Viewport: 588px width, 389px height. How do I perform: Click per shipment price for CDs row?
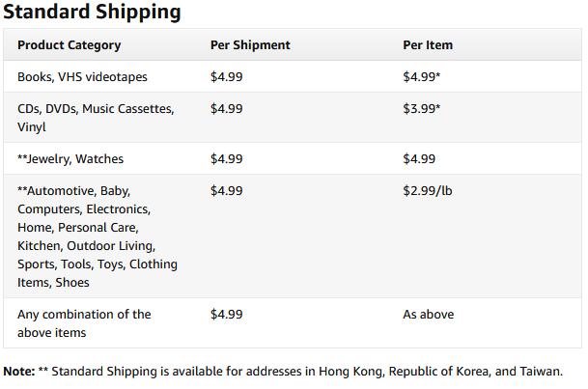coord(227,109)
